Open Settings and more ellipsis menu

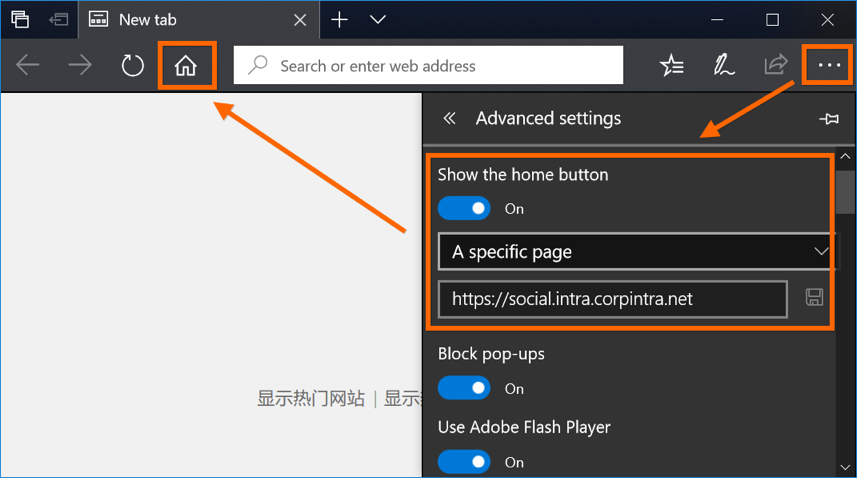pyautogui.click(x=829, y=66)
